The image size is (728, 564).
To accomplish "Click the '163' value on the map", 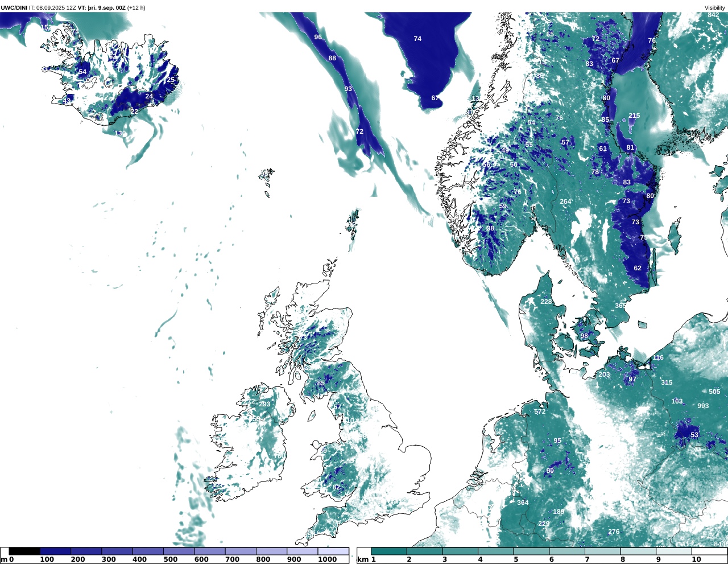I will pyautogui.click(x=677, y=401).
